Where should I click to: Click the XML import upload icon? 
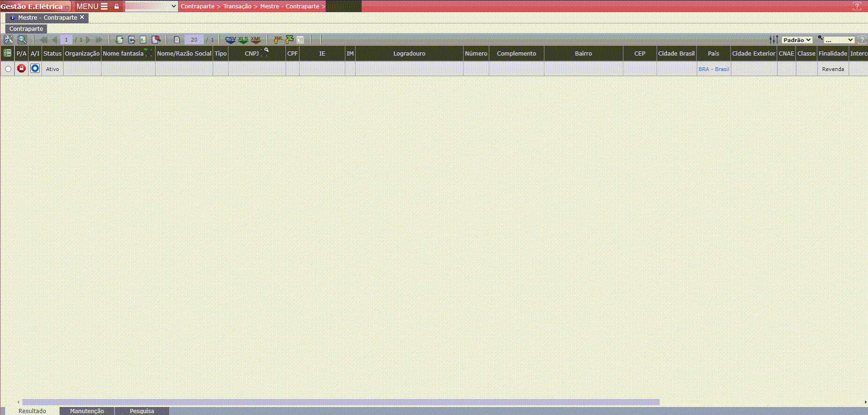pyautogui.click(x=278, y=40)
